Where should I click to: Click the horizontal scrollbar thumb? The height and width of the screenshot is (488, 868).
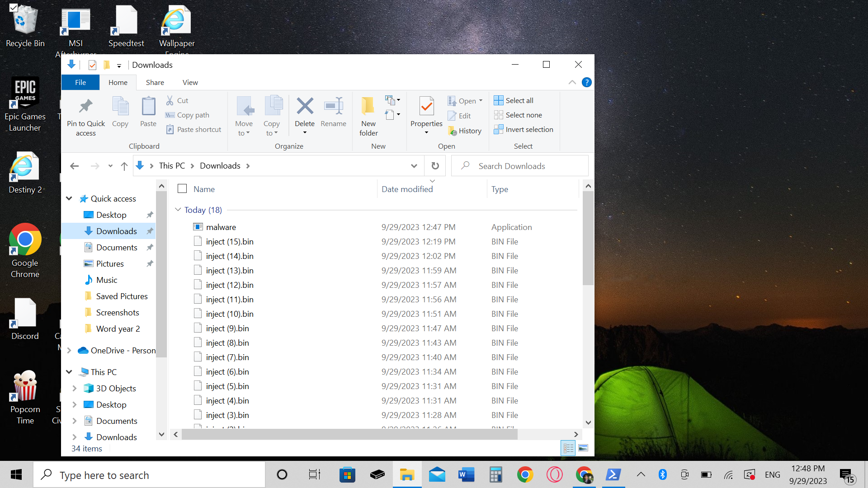[349, 434]
